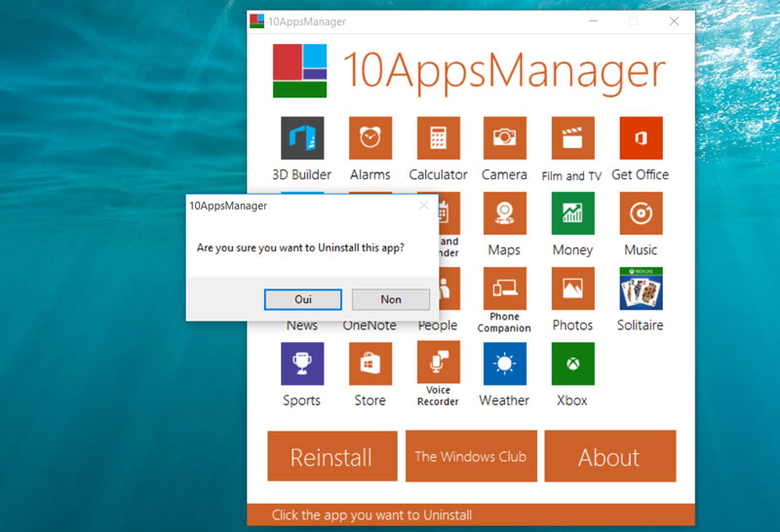Select the Sports trophy icon
Image resolution: width=780 pixels, height=532 pixels.
(302, 363)
